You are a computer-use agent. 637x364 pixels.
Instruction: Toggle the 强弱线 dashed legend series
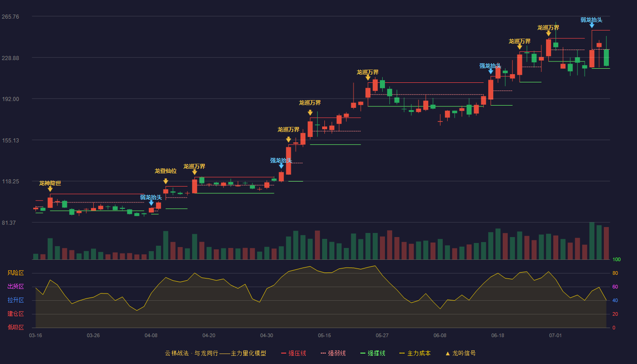333,353
